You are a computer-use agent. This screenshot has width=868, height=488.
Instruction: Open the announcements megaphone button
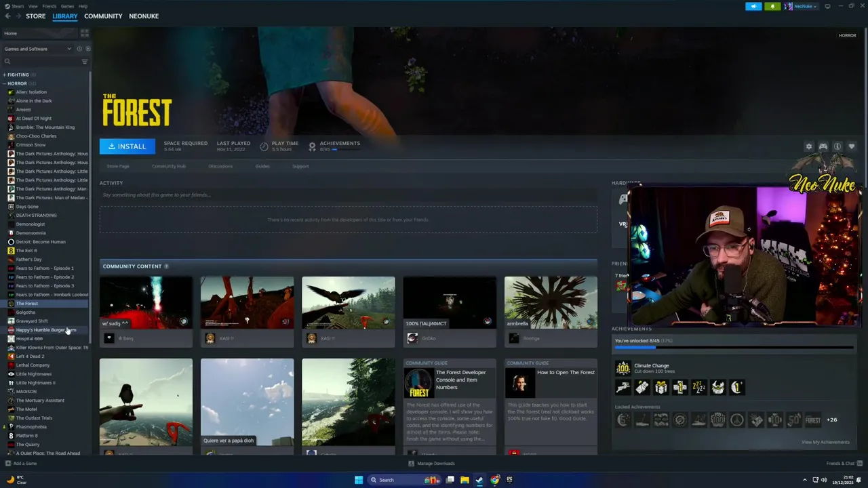[753, 6]
